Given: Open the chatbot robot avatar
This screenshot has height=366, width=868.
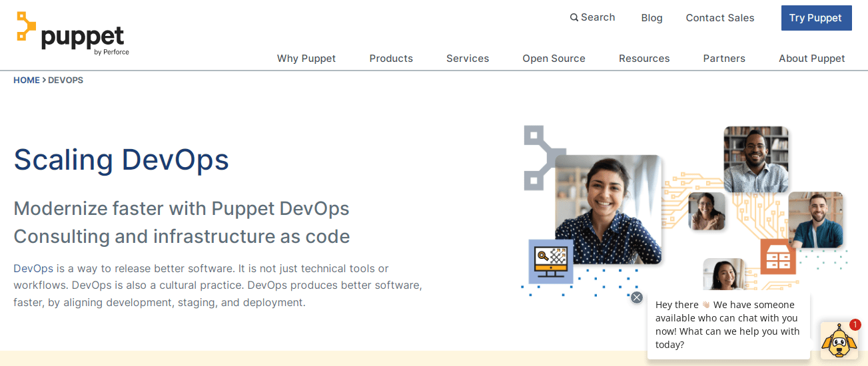Looking at the screenshot, I should coord(839,341).
